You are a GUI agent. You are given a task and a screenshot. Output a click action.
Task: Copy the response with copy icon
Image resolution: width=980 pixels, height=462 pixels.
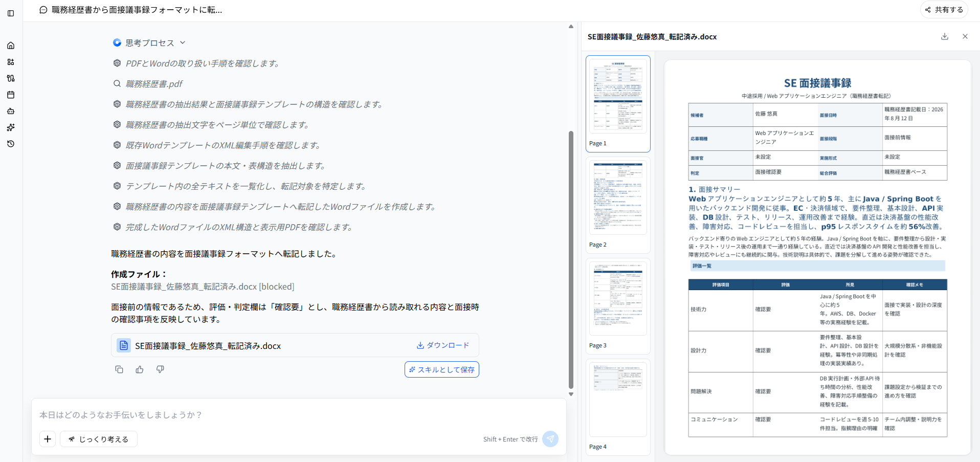point(119,369)
